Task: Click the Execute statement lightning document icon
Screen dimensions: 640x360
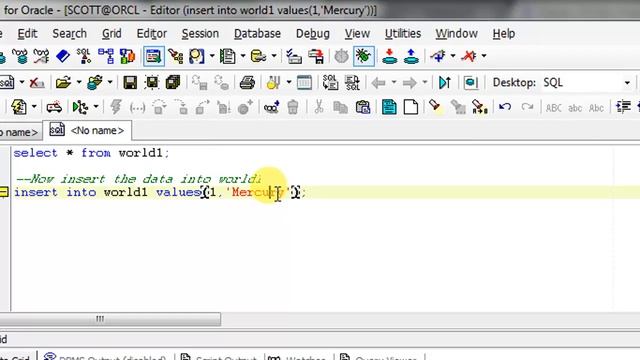Action: click(19, 107)
